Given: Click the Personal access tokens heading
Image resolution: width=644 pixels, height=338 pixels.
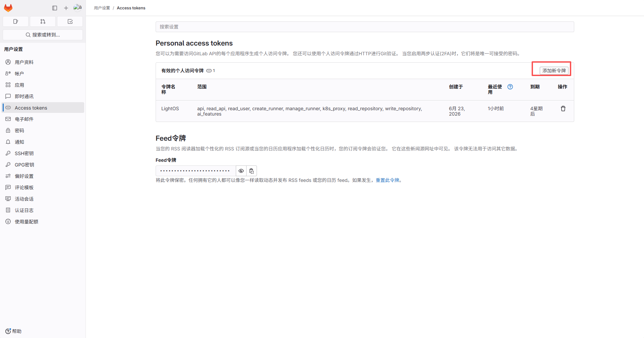Looking at the screenshot, I should 194,43.
